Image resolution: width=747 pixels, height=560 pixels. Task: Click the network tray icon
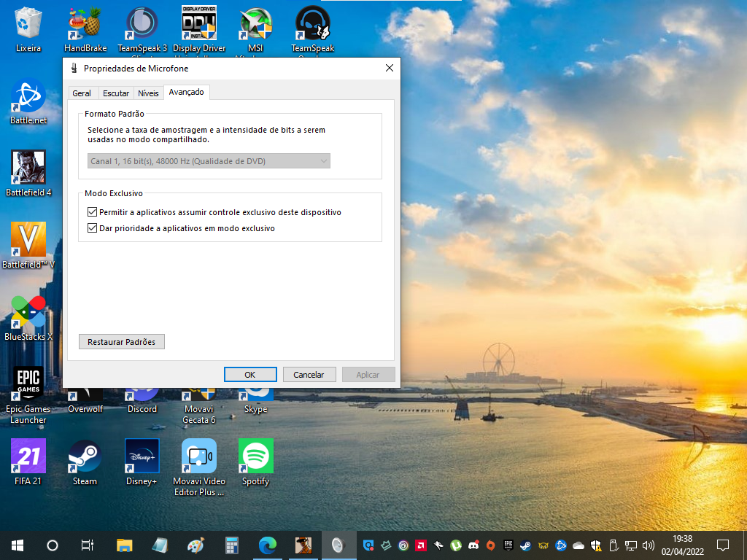tap(631, 545)
